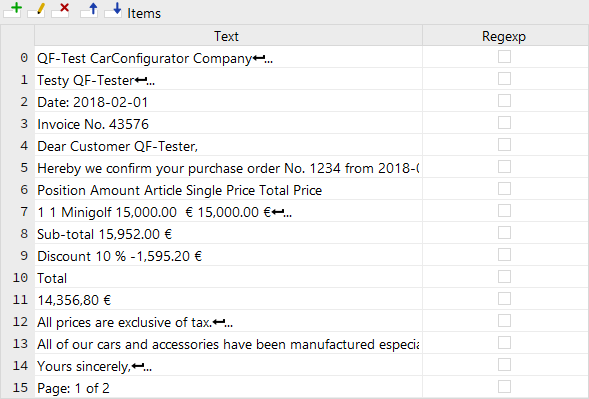Click the Text column header
The width and height of the screenshot is (589, 399).
(x=228, y=36)
